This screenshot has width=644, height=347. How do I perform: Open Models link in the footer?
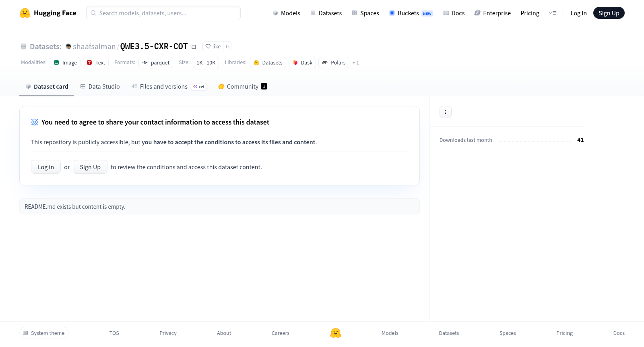coord(390,333)
